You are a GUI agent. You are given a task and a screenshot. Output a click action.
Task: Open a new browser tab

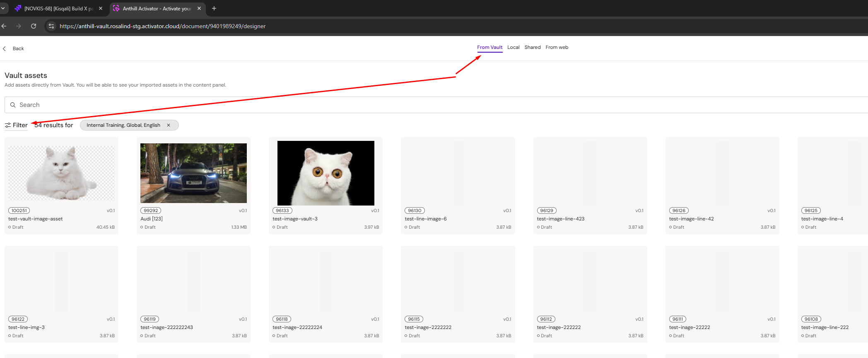tap(214, 8)
